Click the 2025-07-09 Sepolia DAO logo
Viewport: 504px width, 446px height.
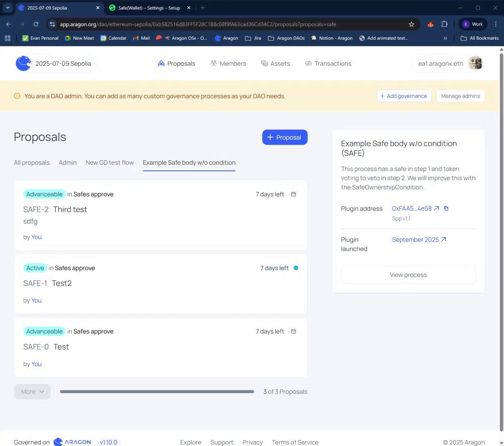point(23,64)
